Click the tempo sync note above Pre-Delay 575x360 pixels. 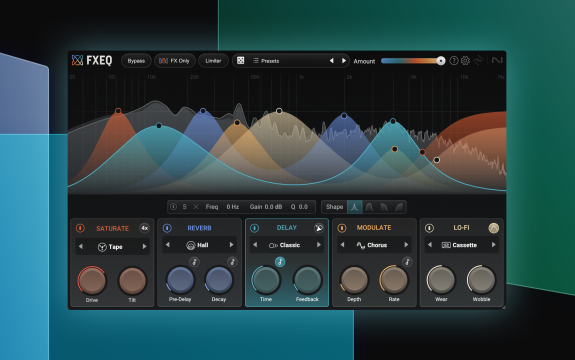[194, 262]
